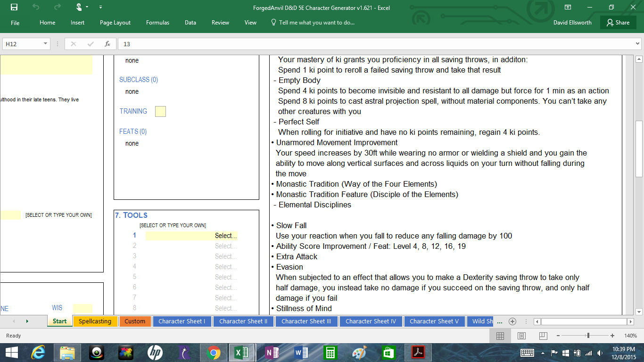Image resolution: width=644 pixels, height=362 pixels.
Task: Switch to the Spellcasting sheet tab
Action: coord(95,321)
